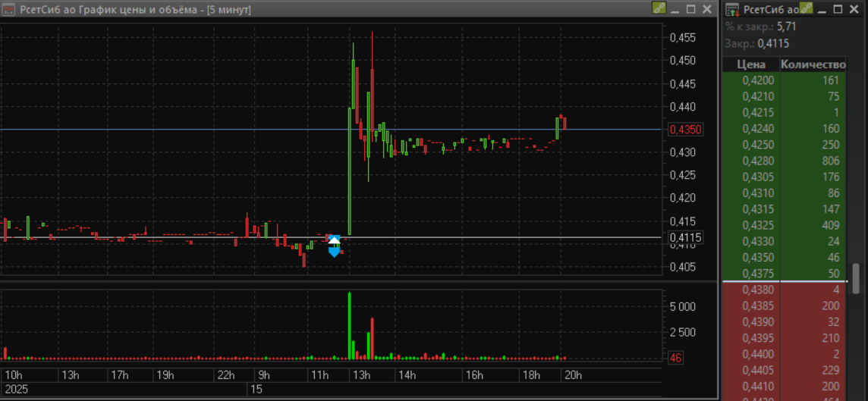Click the order book's green link-chain icon
The width and height of the screenshot is (868, 401).
click(x=806, y=8)
